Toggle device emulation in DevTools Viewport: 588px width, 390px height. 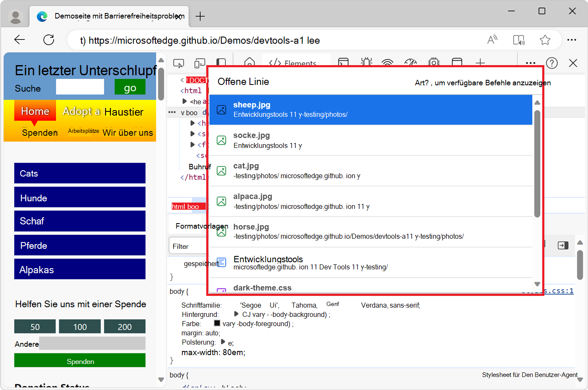click(199, 63)
